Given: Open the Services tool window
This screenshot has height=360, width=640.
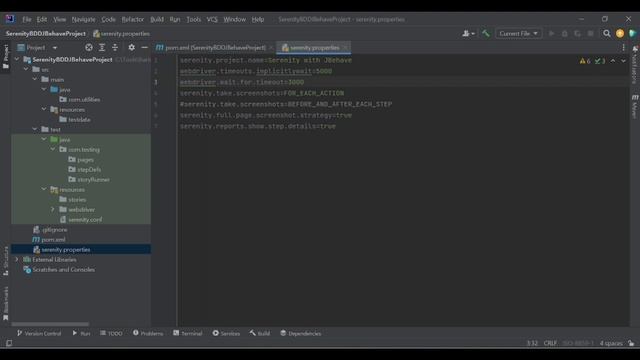Looking at the screenshot, I should coord(226,333).
